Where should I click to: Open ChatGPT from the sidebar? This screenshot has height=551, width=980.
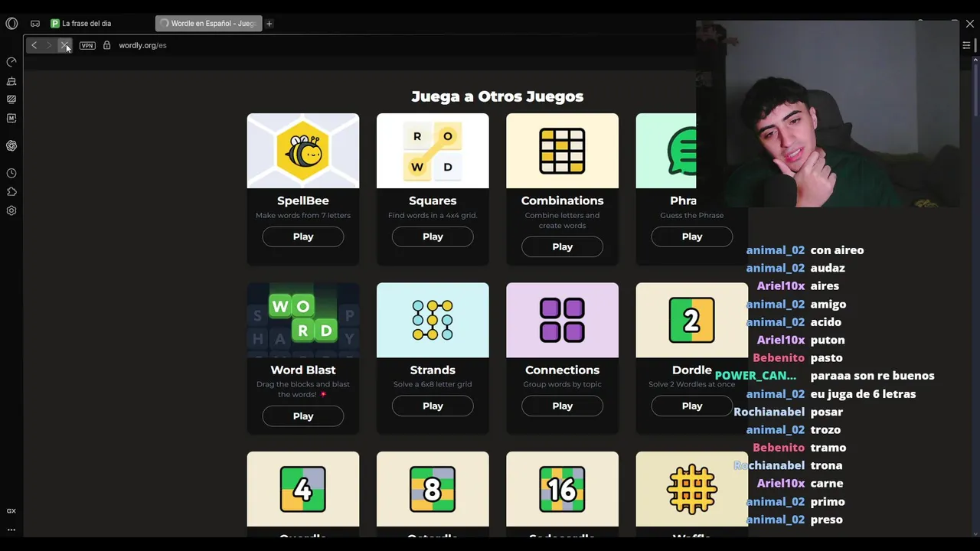(11, 145)
